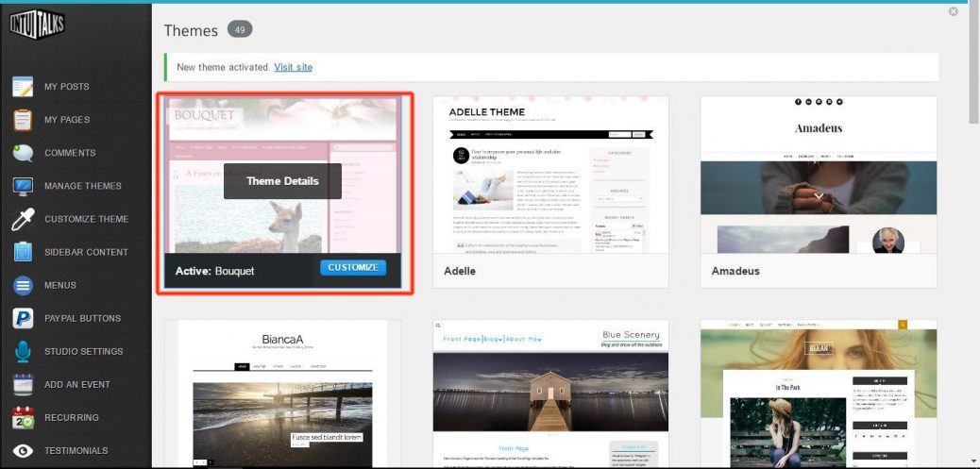Select the BiancaA theme thumbnail
Viewport: 980px width, 469px height.
282,394
